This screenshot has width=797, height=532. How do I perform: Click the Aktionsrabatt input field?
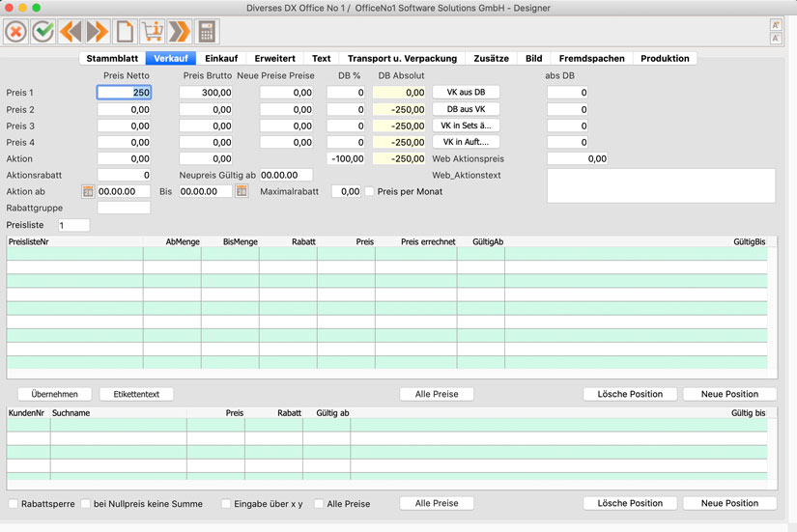click(x=124, y=175)
